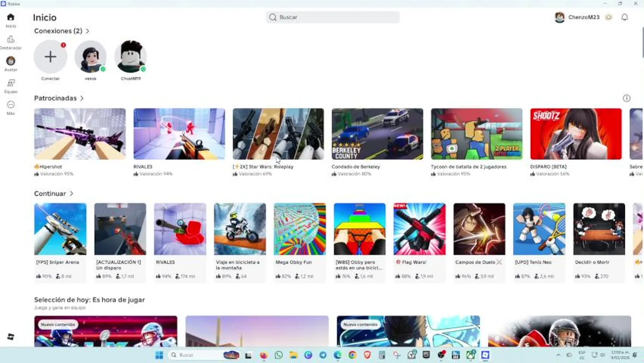Click the search magnifier icon in the app

[273, 17]
